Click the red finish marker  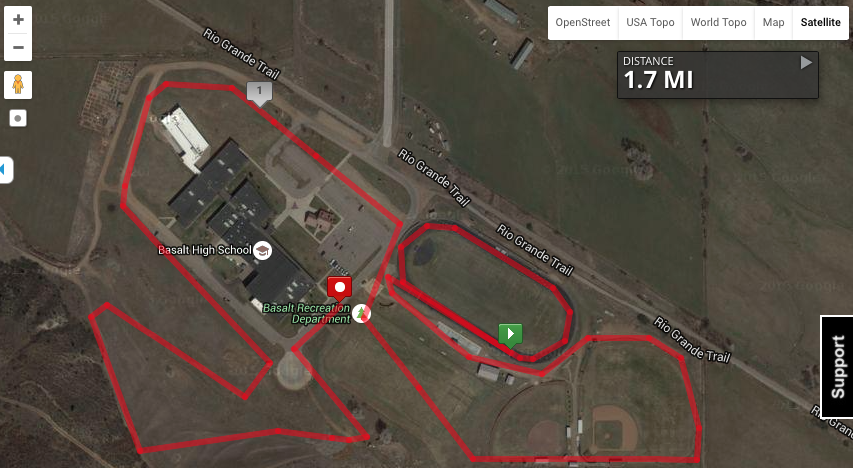pos(339,288)
